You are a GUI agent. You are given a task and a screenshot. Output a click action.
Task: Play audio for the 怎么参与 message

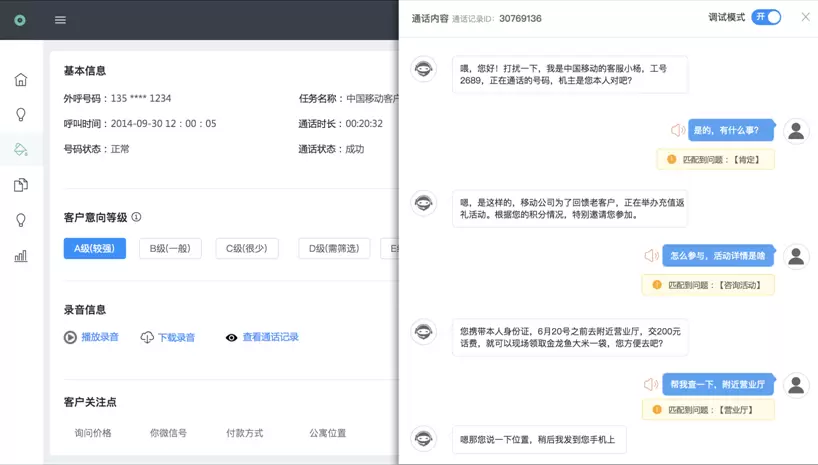(x=651, y=255)
